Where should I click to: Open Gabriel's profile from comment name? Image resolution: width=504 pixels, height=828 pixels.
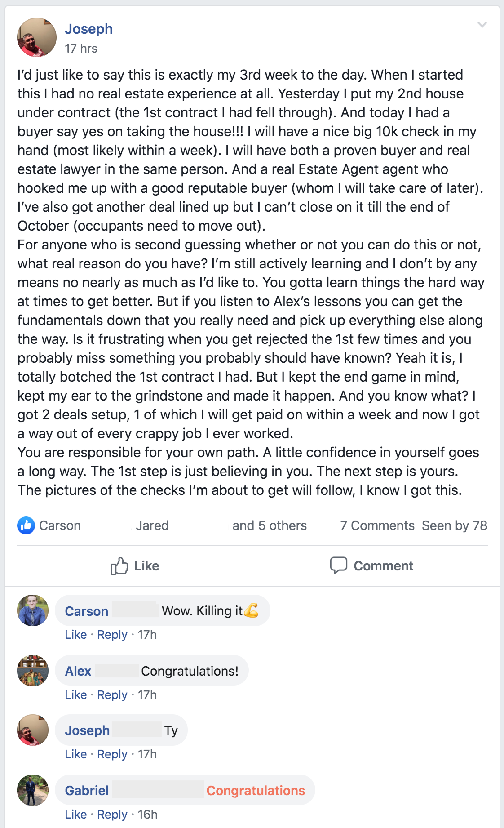tap(87, 791)
